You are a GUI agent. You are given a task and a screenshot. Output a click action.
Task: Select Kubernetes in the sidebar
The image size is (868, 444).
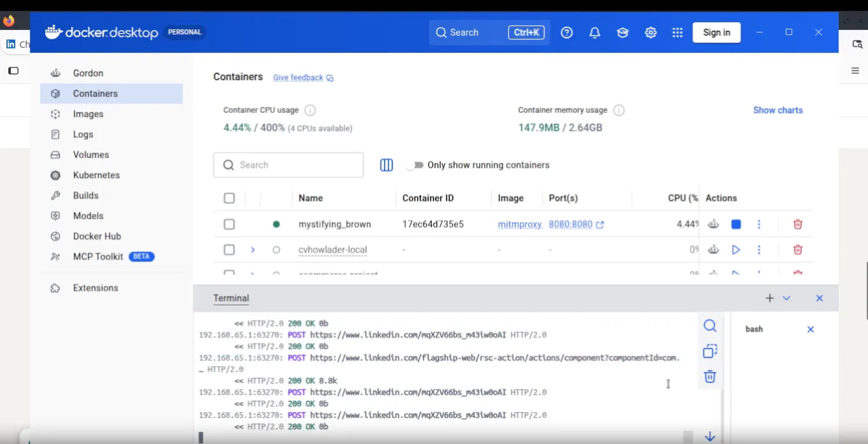coord(111,175)
